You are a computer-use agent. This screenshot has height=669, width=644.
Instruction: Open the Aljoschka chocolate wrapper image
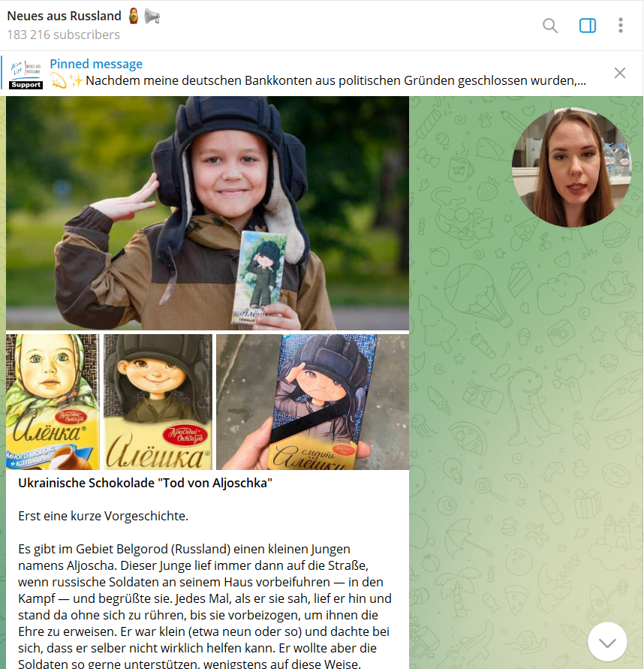(158, 402)
